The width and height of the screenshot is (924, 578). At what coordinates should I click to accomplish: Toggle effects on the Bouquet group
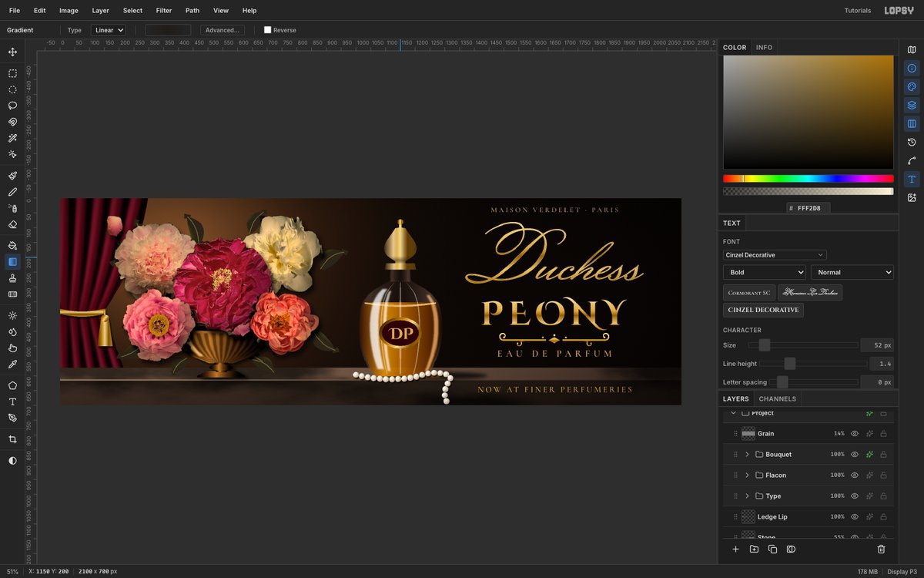click(869, 455)
